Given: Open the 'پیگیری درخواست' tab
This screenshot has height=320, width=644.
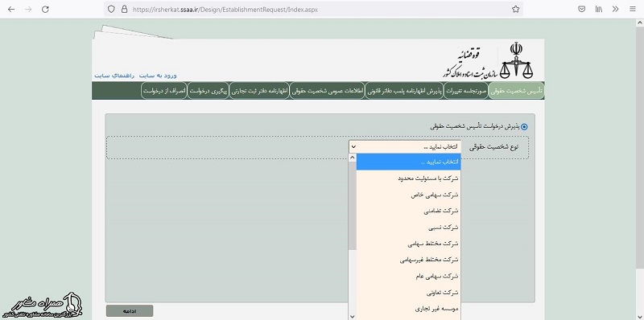Looking at the screenshot, I should (208, 91).
